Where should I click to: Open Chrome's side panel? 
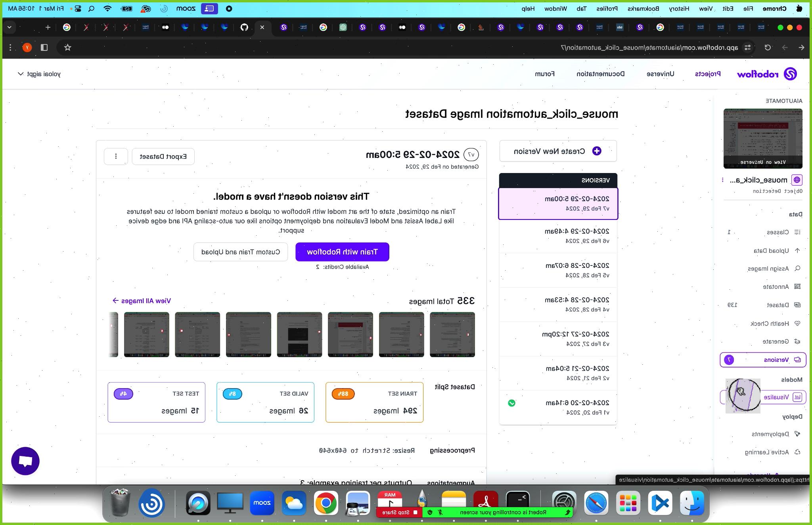(44, 48)
